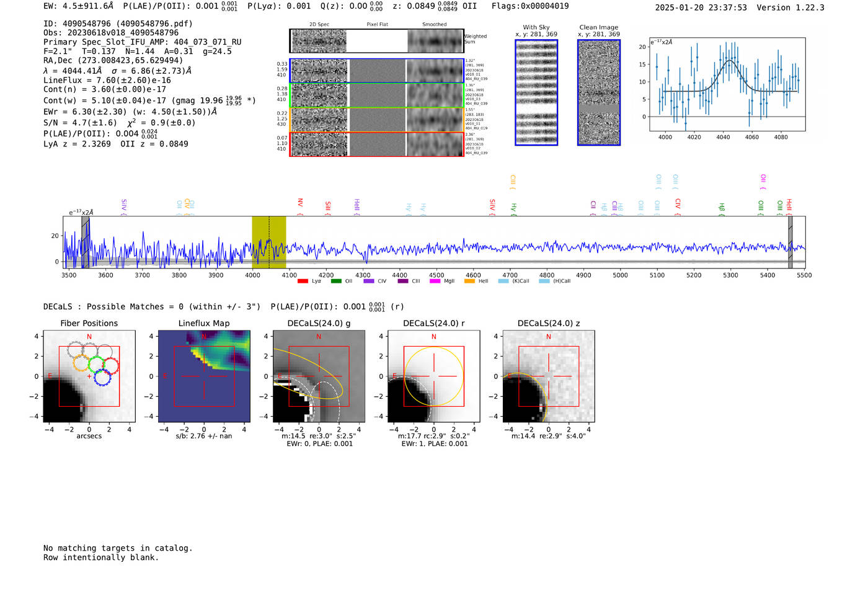Click the 's/b: 2.76 +/- nan' caption

204,437
